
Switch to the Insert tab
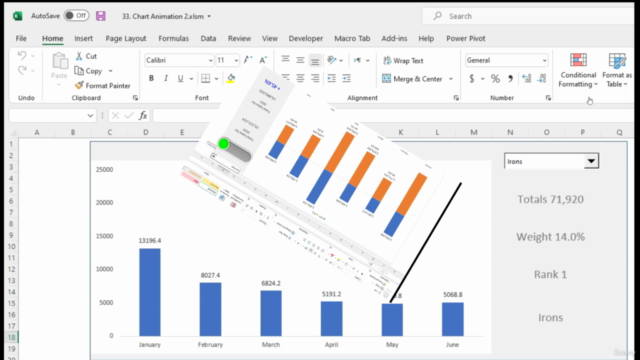83,38
